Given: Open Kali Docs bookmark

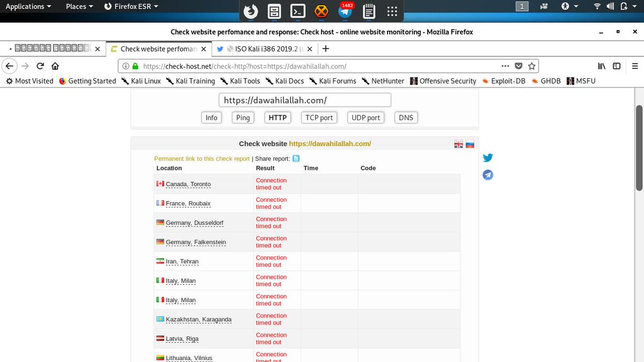Looking at the screenshot, I should click(284, 81).
